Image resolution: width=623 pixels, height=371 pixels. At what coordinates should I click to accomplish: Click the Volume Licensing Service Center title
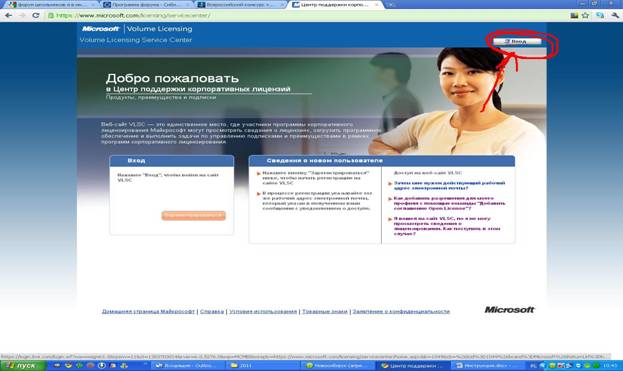[135, 40]
